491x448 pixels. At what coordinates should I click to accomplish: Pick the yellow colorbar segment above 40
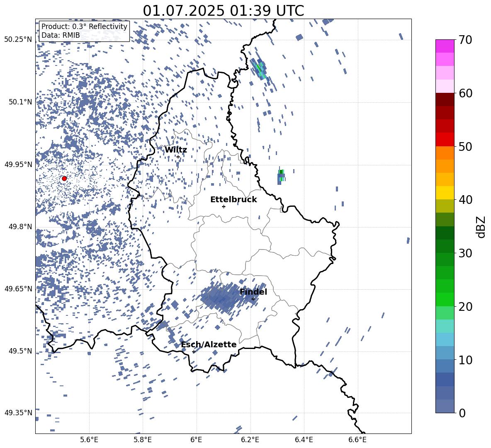click(x=445, y=193)
